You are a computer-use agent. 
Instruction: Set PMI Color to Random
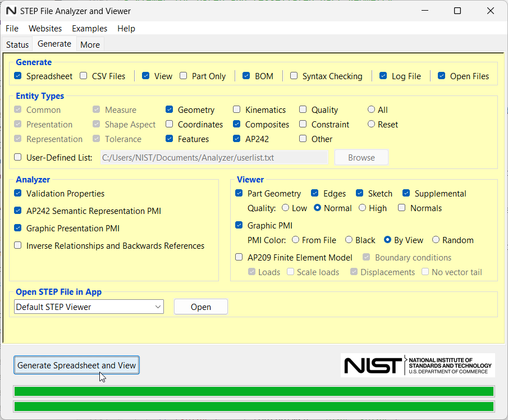click(436, 240)
